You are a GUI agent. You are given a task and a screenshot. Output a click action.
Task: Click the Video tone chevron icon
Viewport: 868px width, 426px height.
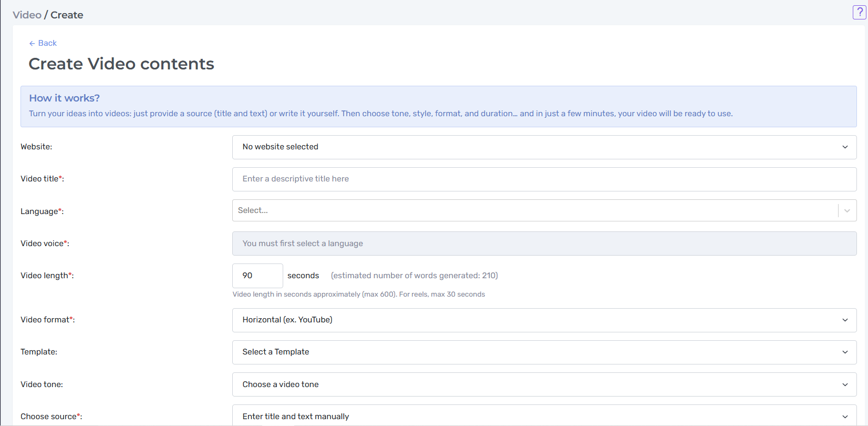845,385
